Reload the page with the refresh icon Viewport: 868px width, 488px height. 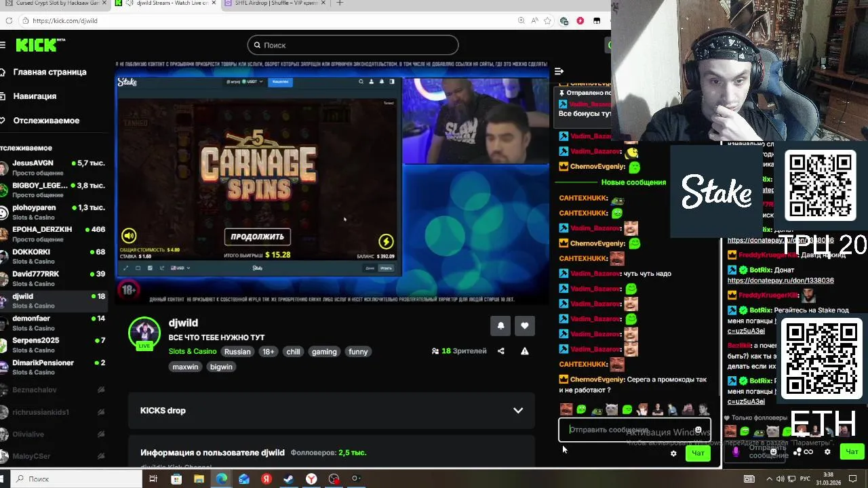[x=9, y=20]
